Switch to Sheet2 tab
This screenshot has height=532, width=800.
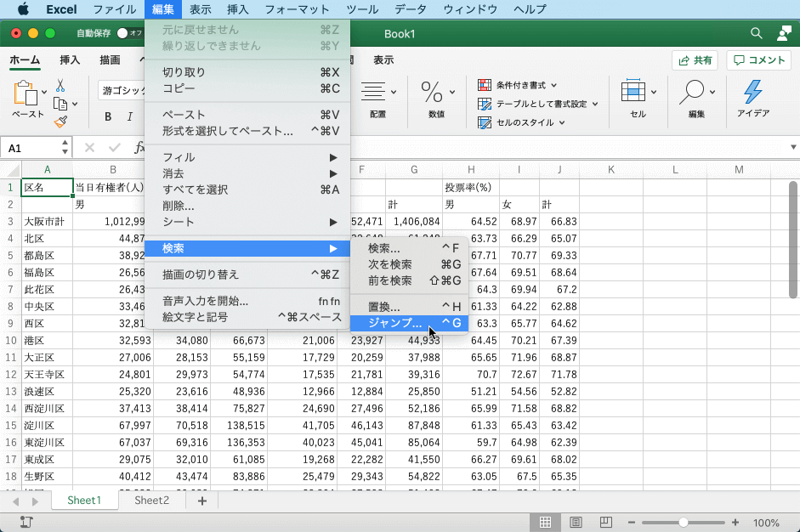tap(151, 501)
